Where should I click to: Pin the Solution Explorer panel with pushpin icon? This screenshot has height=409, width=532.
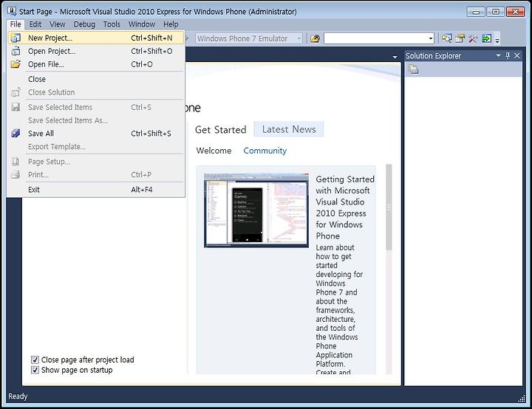[x=508, y=55]
